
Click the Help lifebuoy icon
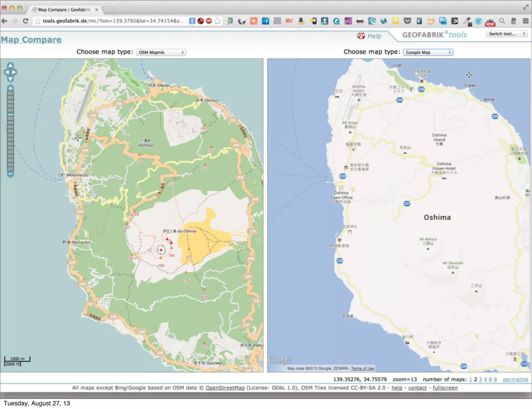[x=361, y=36]
